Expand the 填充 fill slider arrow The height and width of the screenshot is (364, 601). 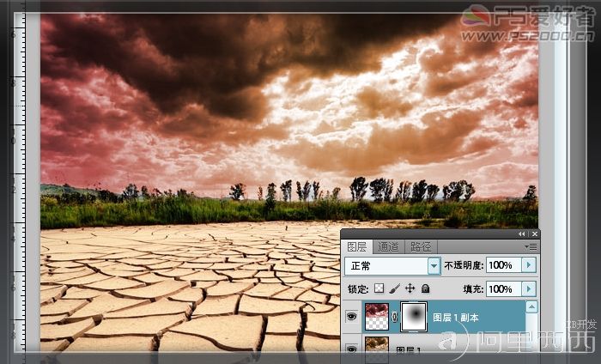pyautogui.click(x=529, y=288)
